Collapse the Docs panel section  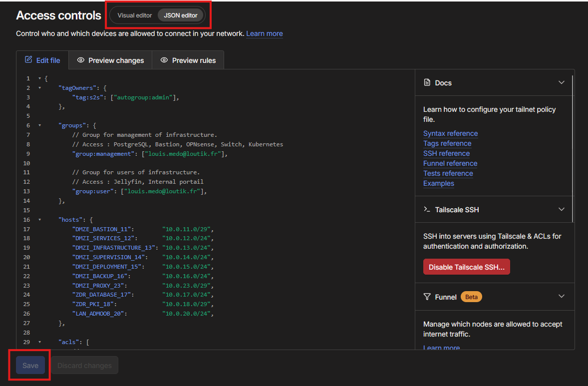pos(562,82)
